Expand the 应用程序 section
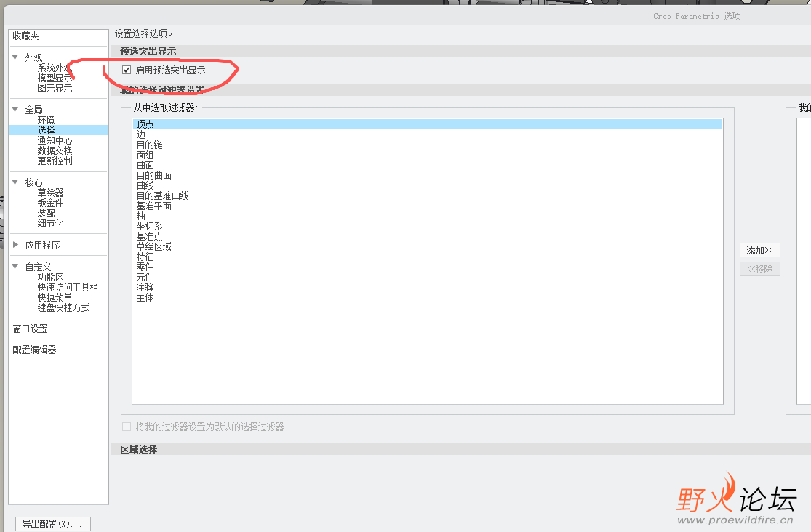 click(17, 244)
